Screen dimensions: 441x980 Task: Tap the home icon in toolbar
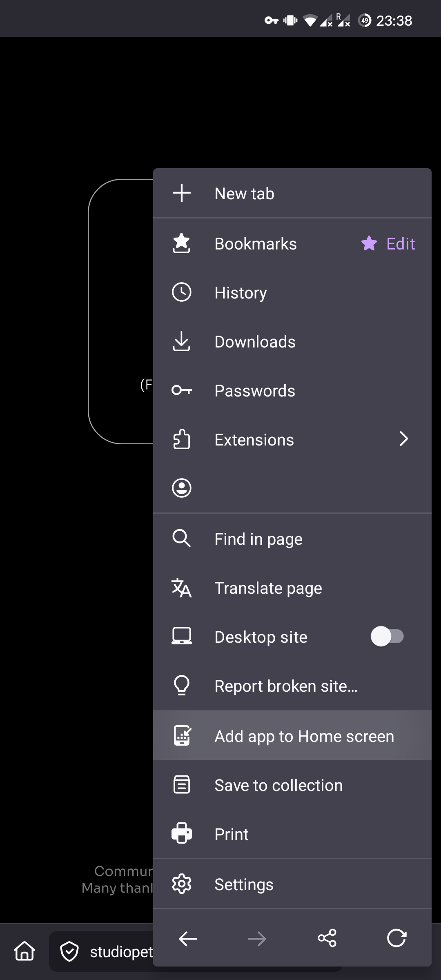pyautogui.click(x=24, y=951)
